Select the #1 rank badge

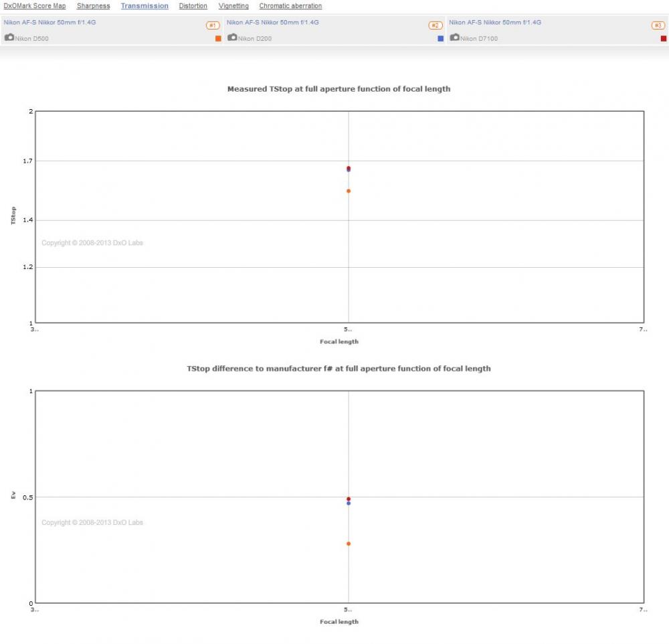click(x=213, y=25)
